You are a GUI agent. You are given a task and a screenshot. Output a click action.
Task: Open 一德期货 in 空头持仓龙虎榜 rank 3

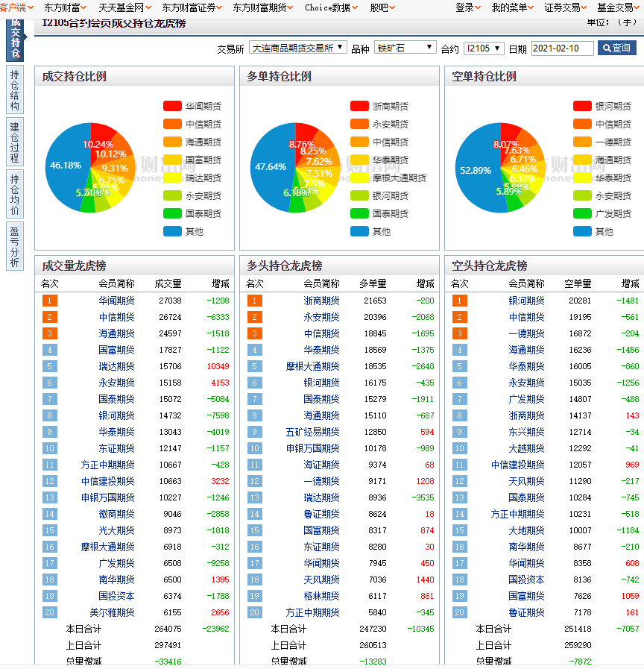pos(526,333)
